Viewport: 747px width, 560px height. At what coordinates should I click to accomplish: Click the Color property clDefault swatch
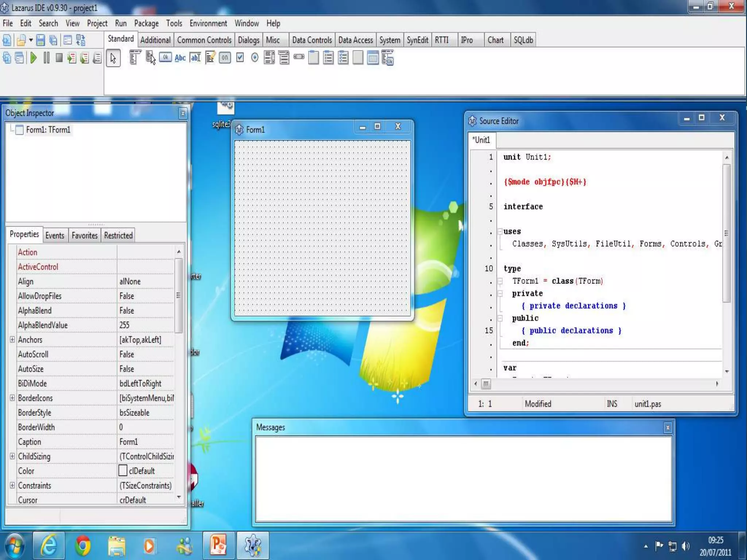coord(123,471)
